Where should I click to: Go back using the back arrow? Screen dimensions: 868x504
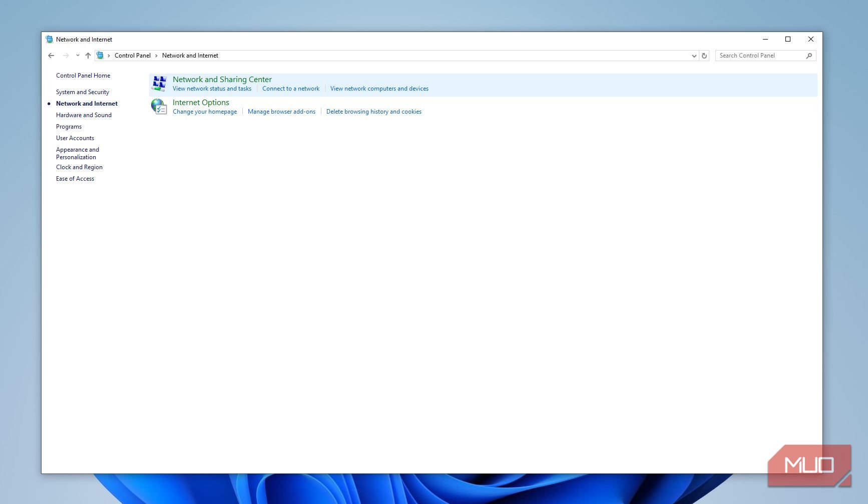[x=51, y=56]
